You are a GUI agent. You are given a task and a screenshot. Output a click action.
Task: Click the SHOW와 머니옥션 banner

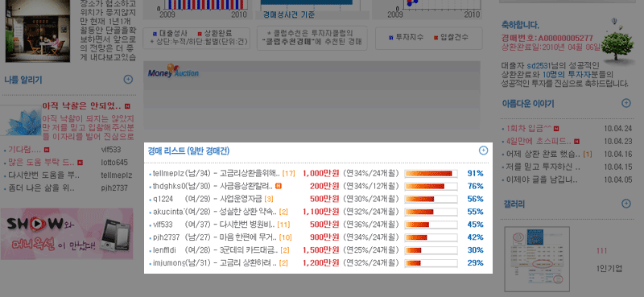67,233
